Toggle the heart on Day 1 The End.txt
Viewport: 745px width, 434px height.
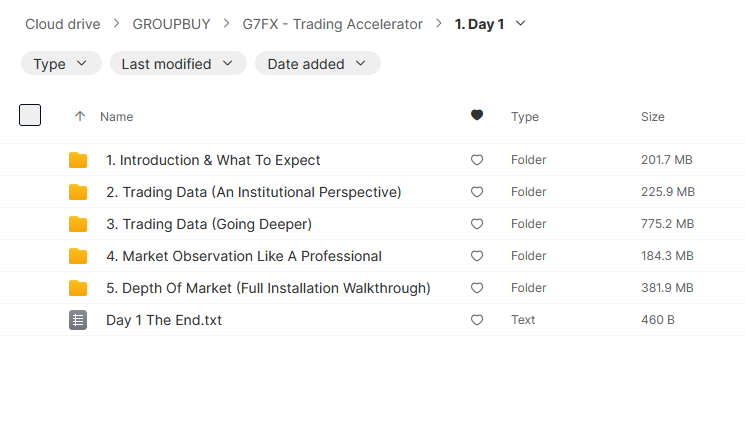click(x=477, y=320)
